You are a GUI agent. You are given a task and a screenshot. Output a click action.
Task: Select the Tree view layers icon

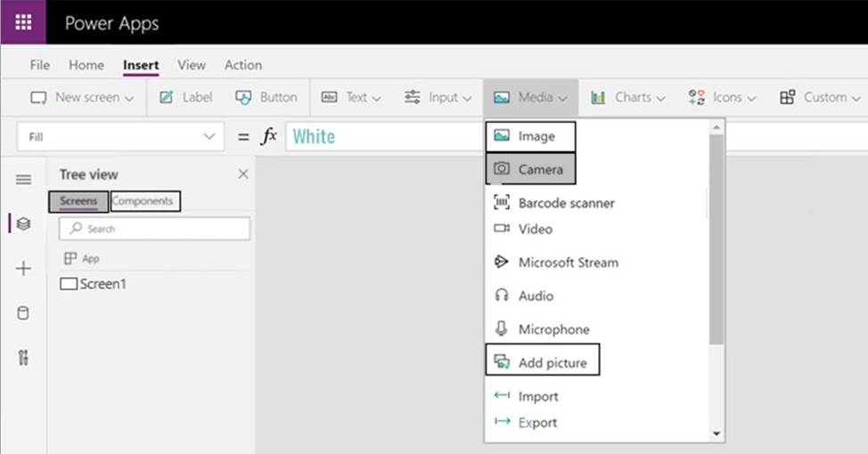point(23,223)
